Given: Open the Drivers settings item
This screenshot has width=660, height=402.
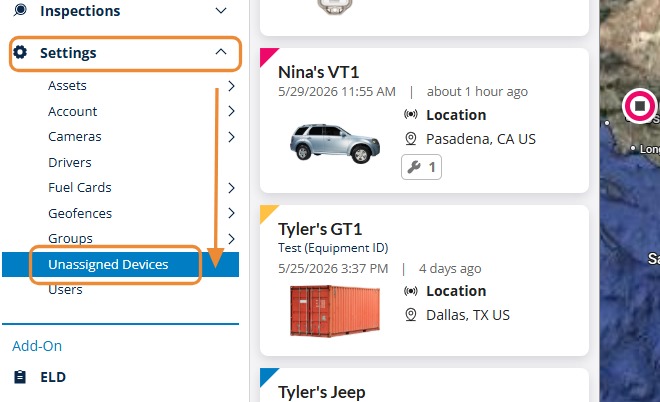Looking at the screenshot, I should pos(69,162).
